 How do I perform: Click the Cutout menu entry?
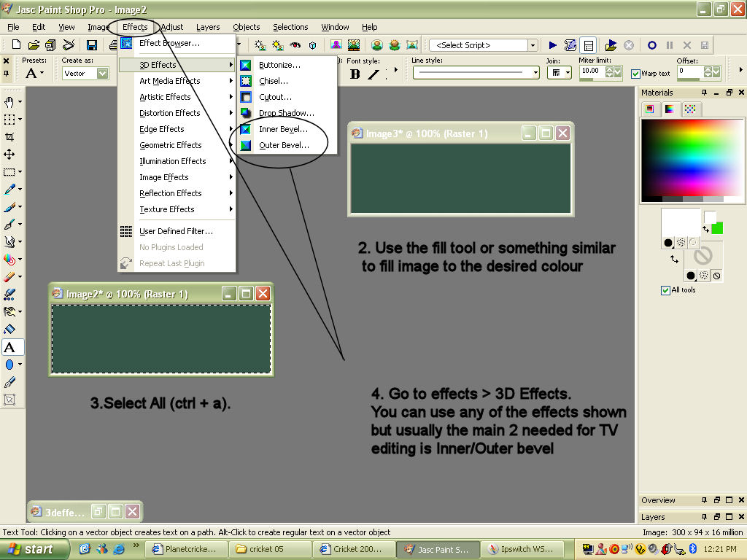point(275,97)
